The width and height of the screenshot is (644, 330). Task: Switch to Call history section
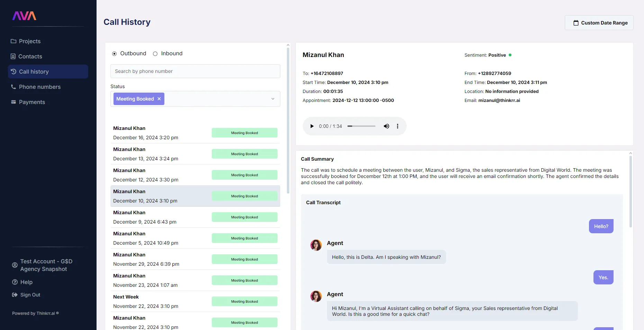pyautogui.click(x=34, y=72)
